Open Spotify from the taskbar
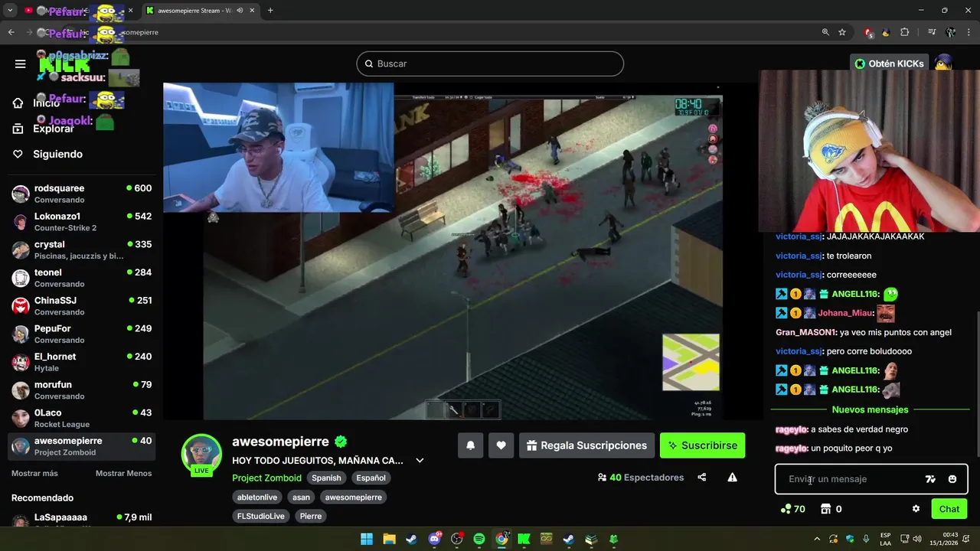980x551 pixels. [479, 539]
